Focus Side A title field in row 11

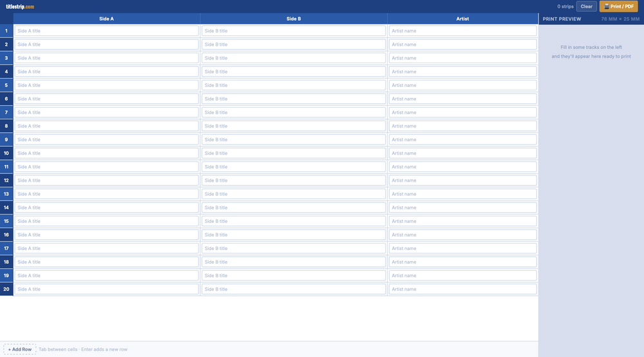(106, 166)
